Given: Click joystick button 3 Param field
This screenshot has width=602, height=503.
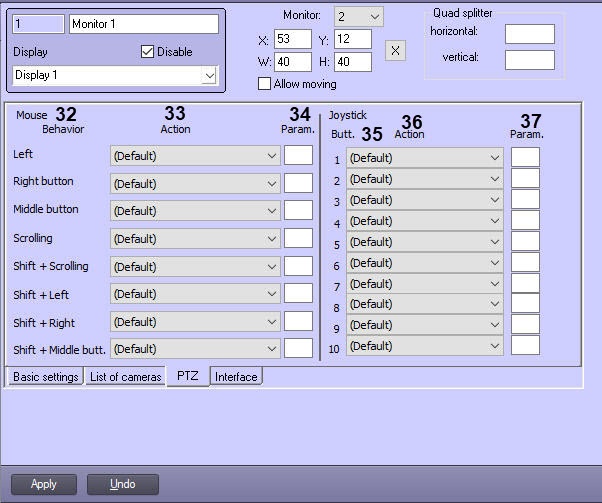Looking at the screenshot, I should 525,199.
